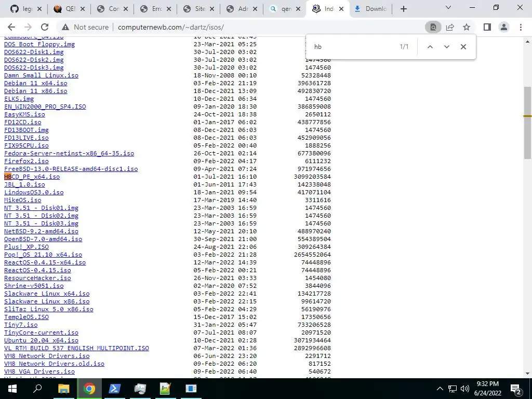This screenshot has width=532, height=399.
Task: Open the EN_WIN2000_PRO_SP4.ISO link
Action: point(45,107)
